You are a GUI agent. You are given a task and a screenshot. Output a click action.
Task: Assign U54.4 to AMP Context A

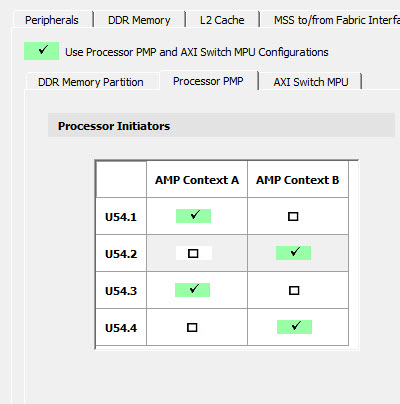[x=192, y=327]
